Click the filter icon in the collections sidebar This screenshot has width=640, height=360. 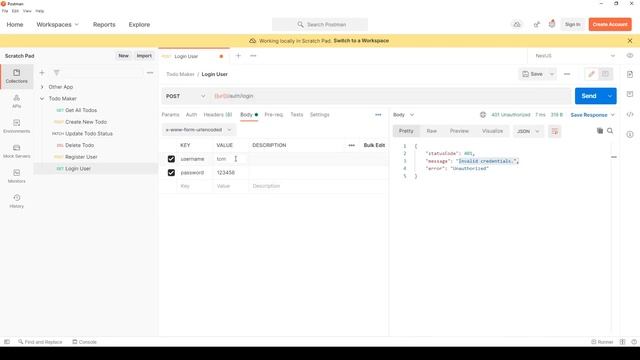56,73
